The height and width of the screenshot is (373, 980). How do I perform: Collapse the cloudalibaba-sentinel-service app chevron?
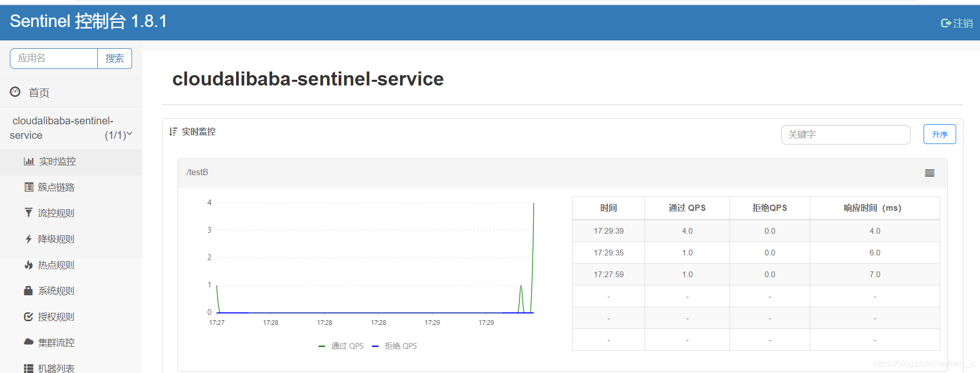point(129,134)
